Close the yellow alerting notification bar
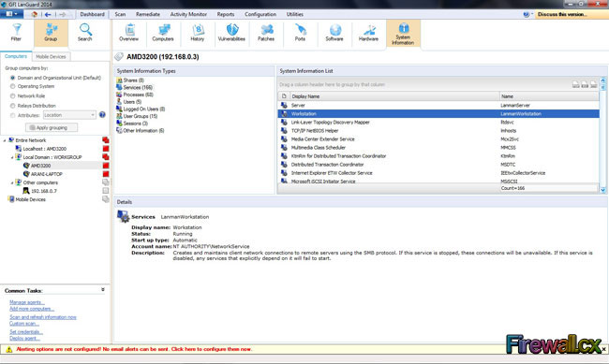Image resolution: width=609 pixels, height=364 pixels. coord(604,349)
